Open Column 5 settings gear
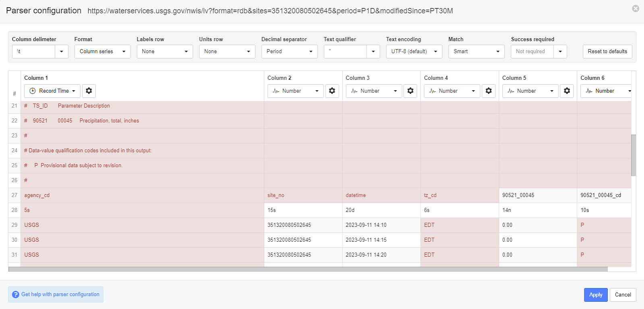644x309 pixels. point(567,91)
